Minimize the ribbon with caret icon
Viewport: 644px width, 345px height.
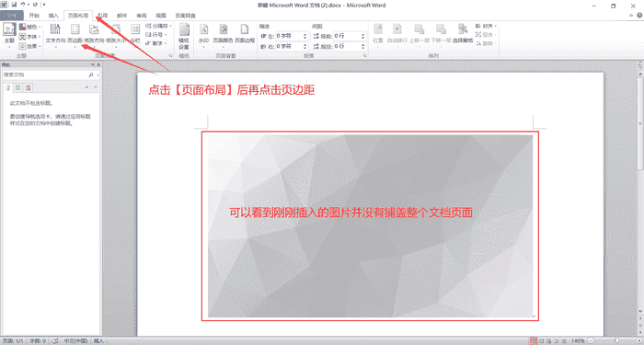pos(632,16)
